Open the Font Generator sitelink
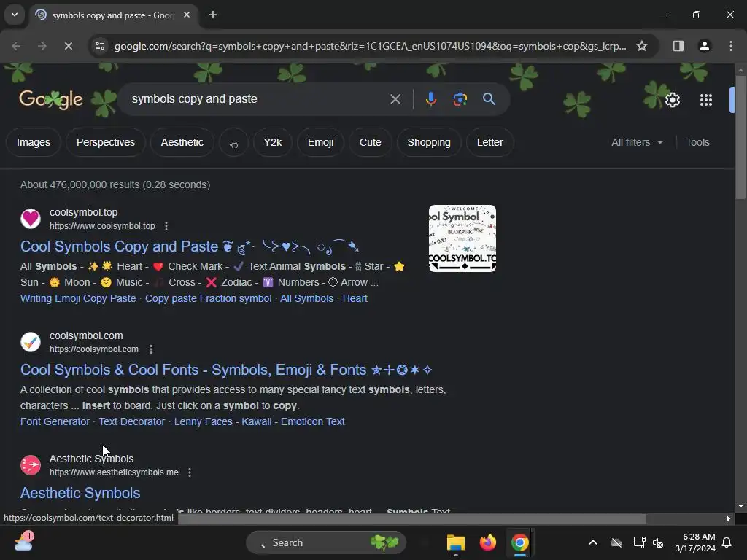Screen dimensions: 747x560 pos(55,421)
